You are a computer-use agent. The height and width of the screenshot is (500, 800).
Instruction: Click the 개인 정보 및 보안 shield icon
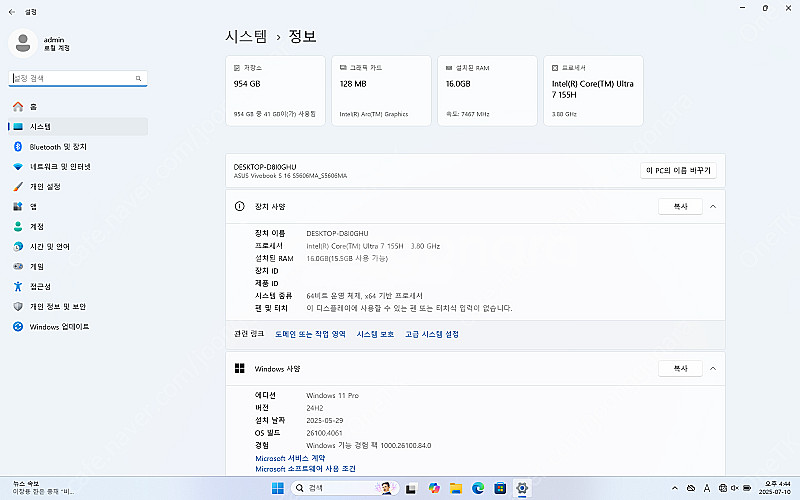tap(18, 307)
